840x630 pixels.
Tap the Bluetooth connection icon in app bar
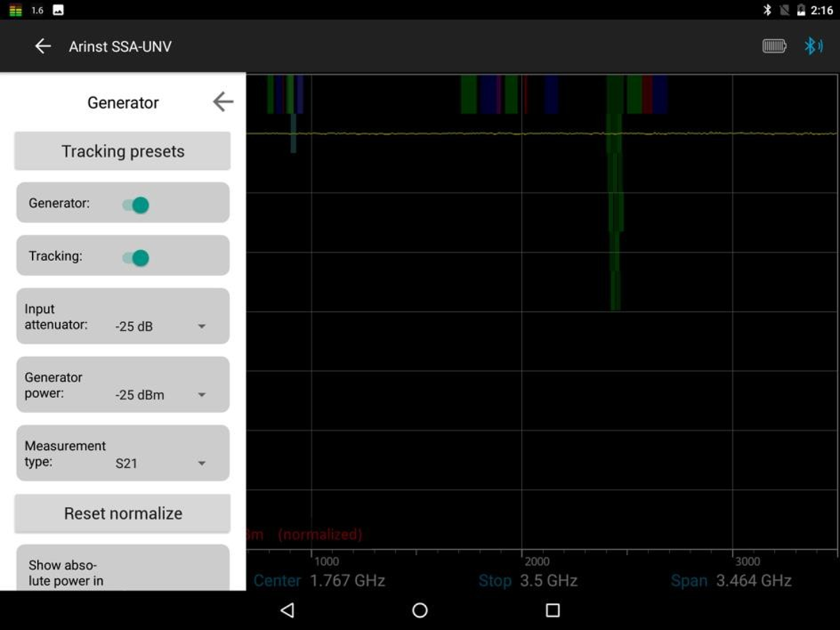813,46
